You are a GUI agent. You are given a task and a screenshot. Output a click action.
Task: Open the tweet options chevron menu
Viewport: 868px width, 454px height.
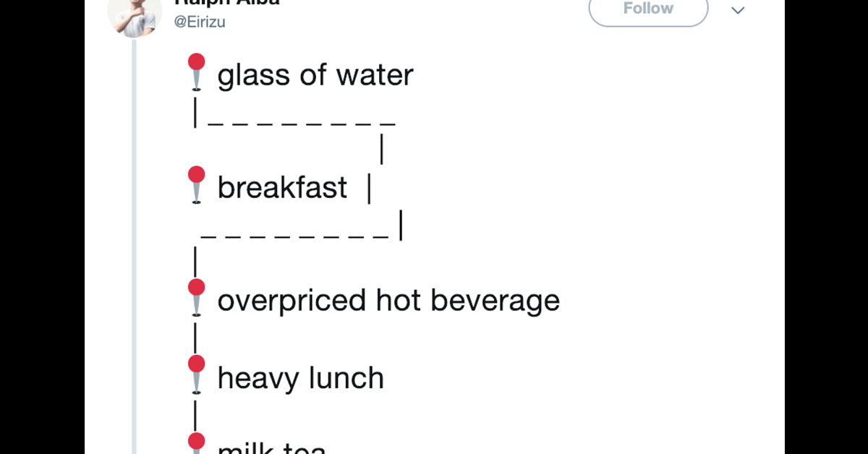pos(738,10)
